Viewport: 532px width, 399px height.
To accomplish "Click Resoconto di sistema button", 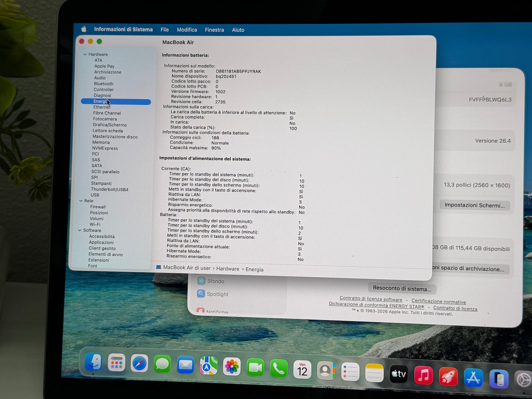I will (x=402, y=289).
